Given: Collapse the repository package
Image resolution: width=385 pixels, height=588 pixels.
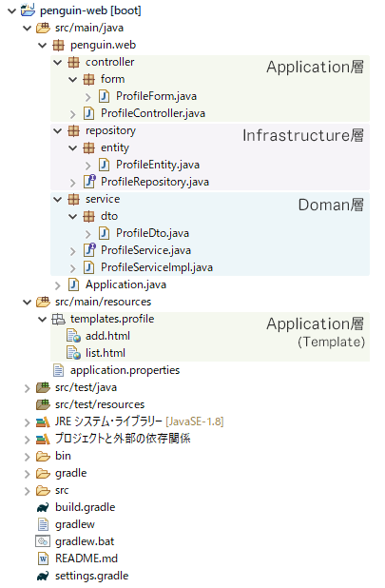Looking at the screenshot, I should (x=58, y=130).
